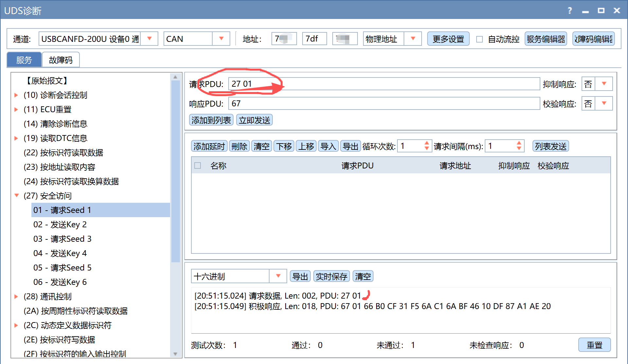Switch to the 故障码 tab

point(61,60)
